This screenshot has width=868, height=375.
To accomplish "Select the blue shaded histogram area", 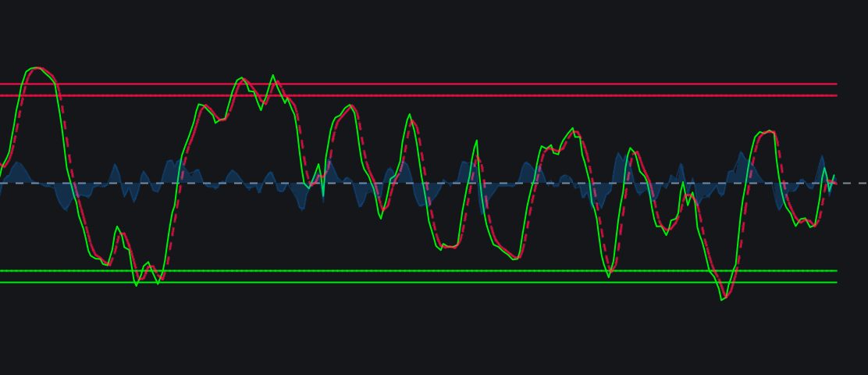I will (x=418, y=183).
